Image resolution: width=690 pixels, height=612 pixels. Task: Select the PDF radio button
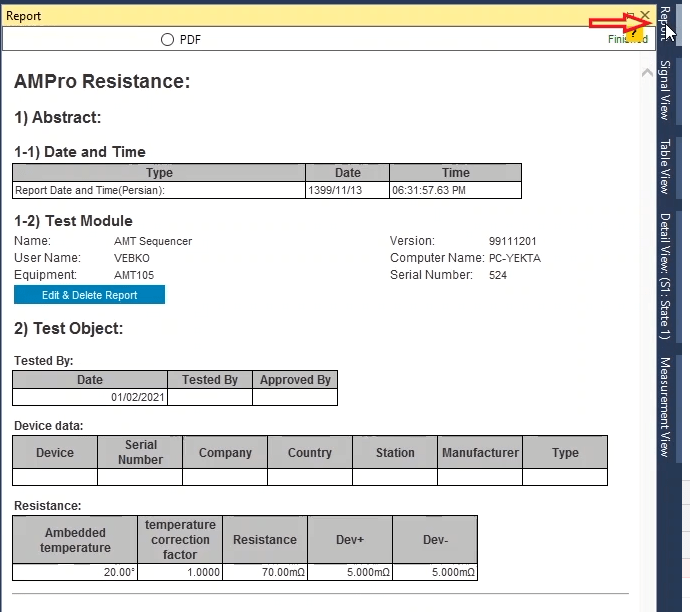click(168, 39)
